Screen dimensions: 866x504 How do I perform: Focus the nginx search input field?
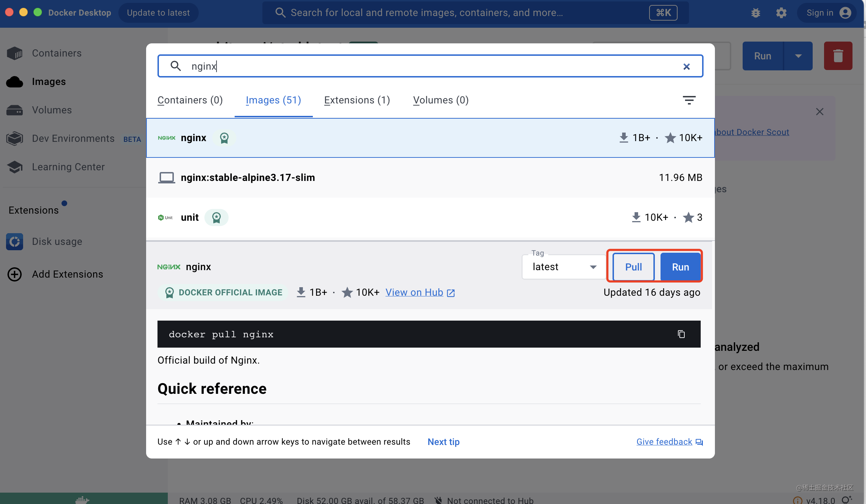click(x=430, y=66)
